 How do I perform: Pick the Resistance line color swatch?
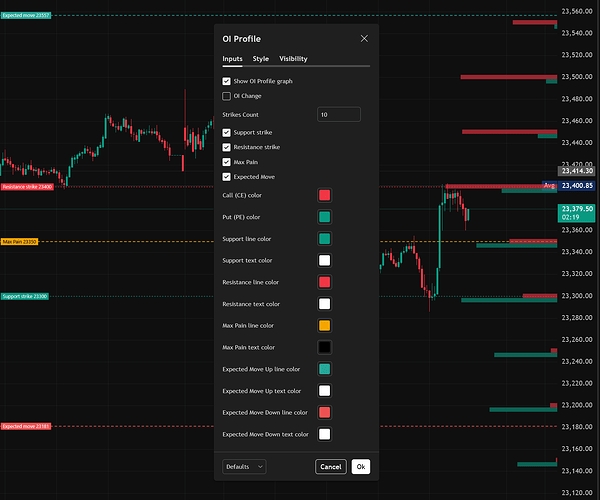tap(324, 282)
